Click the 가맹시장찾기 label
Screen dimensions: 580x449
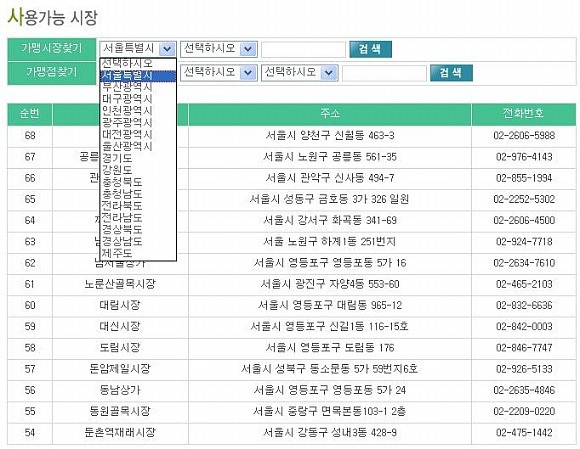pyautogui.click(x=51, y=48)
